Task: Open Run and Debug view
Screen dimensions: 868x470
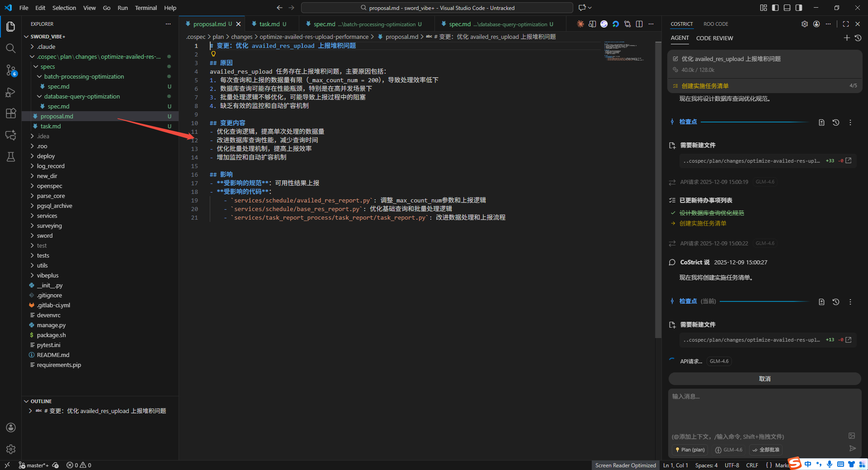Action: [11, 92]
